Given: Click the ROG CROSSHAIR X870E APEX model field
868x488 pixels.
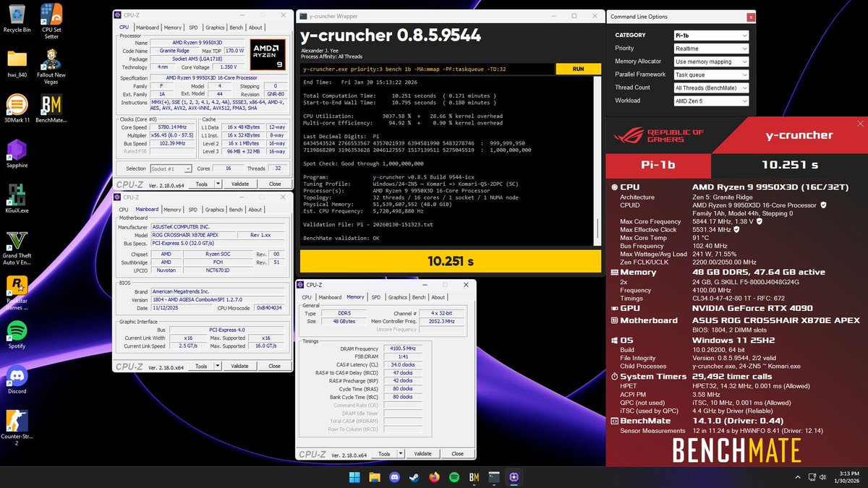Looking at the screenshot, I should (193, 235).
